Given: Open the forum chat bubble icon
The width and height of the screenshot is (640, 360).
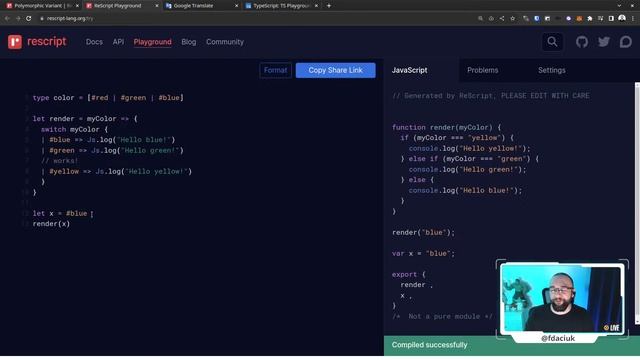Looking at the screenshot, I should tap(626, 42).
